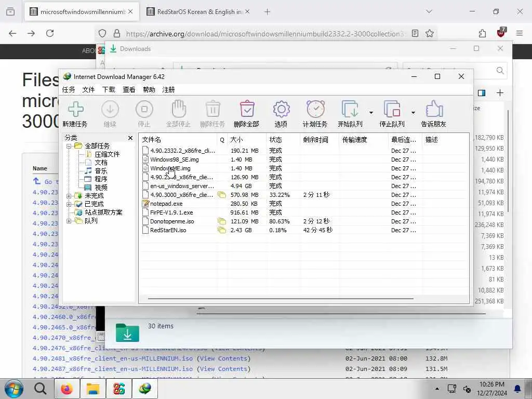Open the Scheduler (计划任务) clock icon

click(315, 109)
